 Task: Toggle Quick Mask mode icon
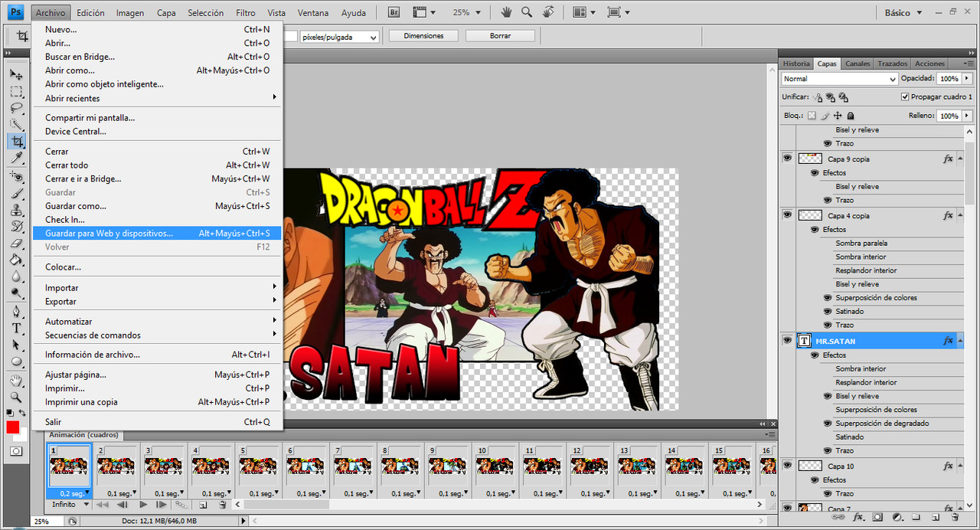pyautogui.click(x=16, y=451)
